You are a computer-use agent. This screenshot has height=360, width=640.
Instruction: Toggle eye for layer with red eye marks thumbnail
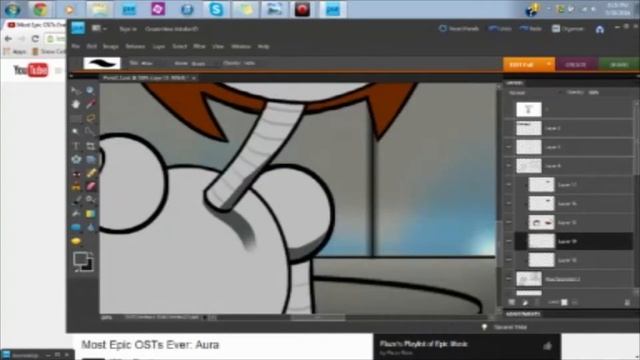pos(509,222)
